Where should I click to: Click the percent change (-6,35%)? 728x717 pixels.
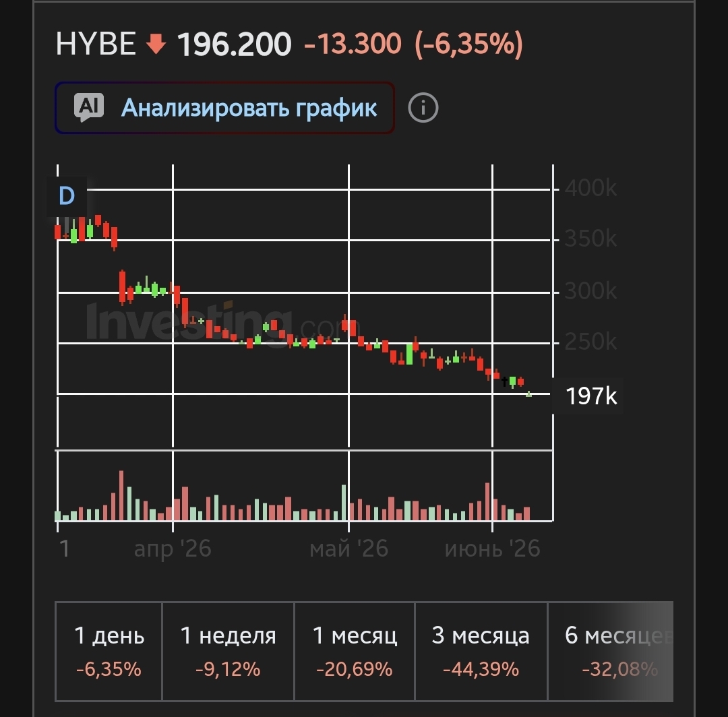tap(469, 44)
